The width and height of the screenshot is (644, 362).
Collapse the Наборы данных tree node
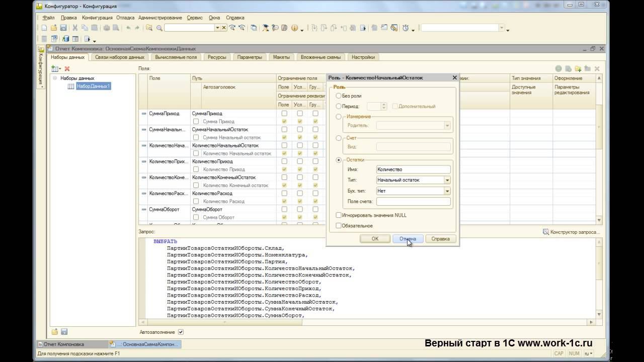[55, 78]
